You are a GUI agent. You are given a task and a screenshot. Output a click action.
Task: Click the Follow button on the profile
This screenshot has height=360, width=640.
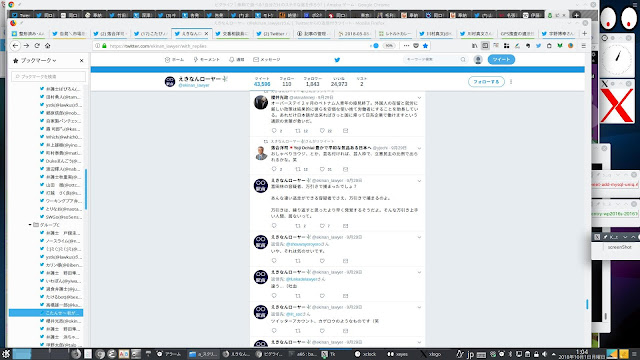click(486, 82)
